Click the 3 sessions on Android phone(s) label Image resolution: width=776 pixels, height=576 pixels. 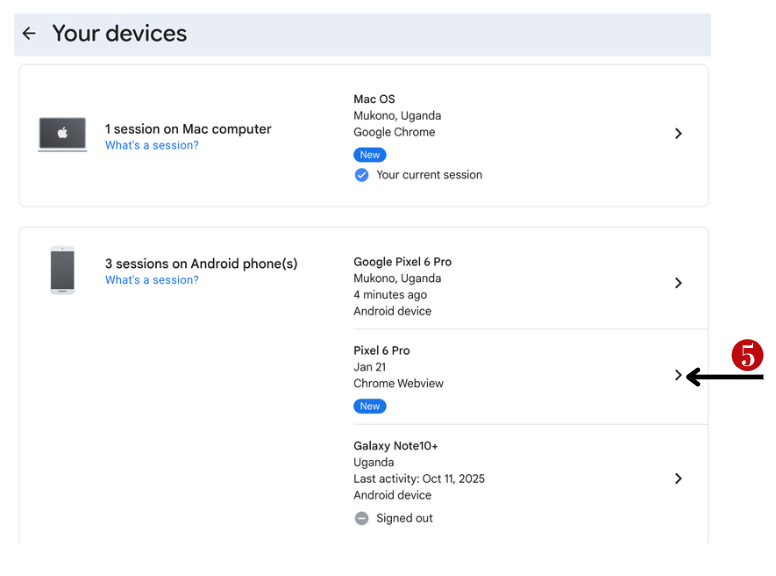point(201,264)
